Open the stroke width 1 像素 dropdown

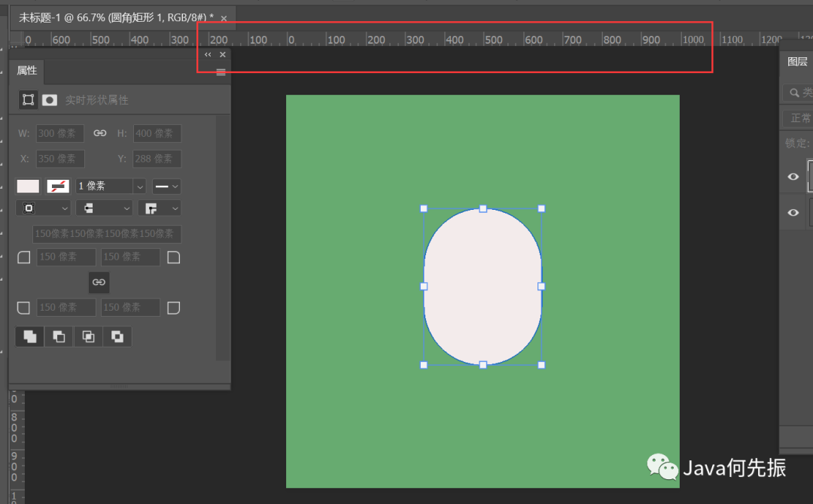pos(139,186)
